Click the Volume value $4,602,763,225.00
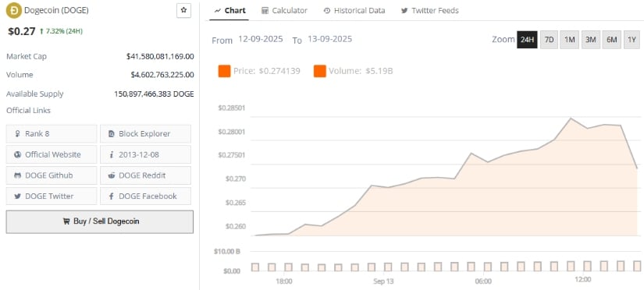The height and width of the screenshot is (290, 644). pos(162,75)
